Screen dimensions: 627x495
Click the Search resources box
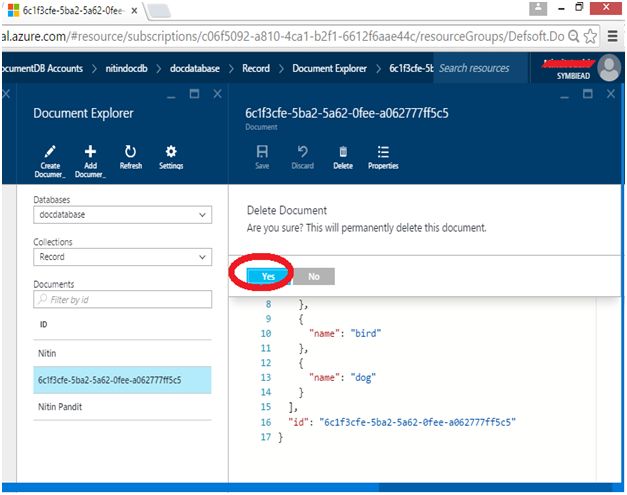pyautogui.click(x=480, y=68)
